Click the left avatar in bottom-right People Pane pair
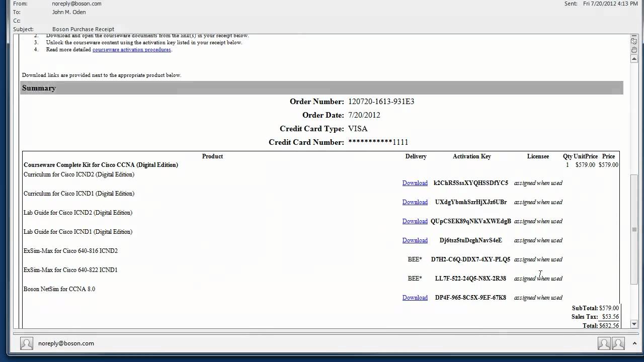Viewport: 644px width, 362px height. (x=604, y=343)
